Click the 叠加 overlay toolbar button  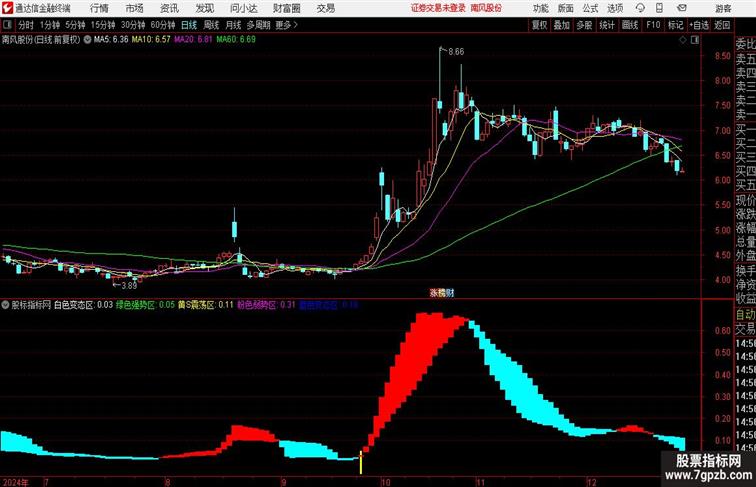click(x=562, y=25)
